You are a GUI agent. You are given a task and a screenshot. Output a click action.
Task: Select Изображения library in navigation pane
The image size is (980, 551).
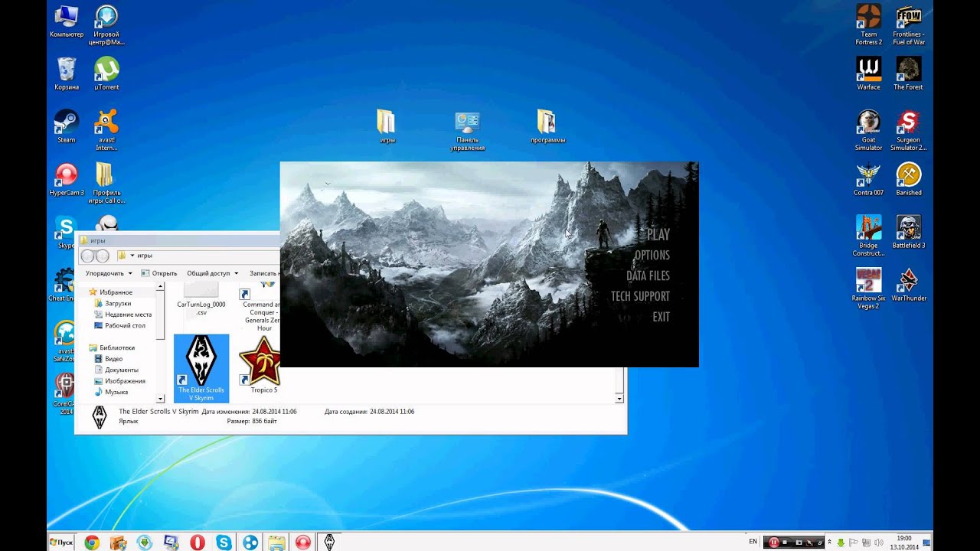[x=119, y=381]
